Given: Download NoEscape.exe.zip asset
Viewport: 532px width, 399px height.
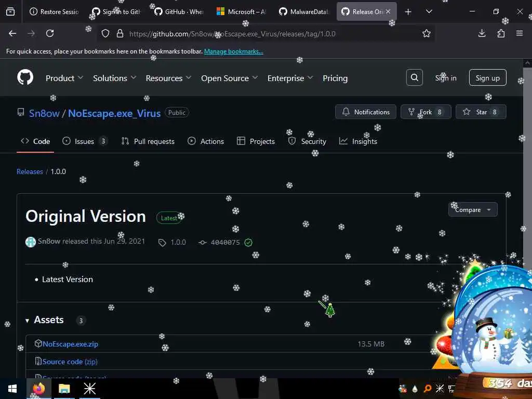Looking at the screenshot, I should (70, 344).
